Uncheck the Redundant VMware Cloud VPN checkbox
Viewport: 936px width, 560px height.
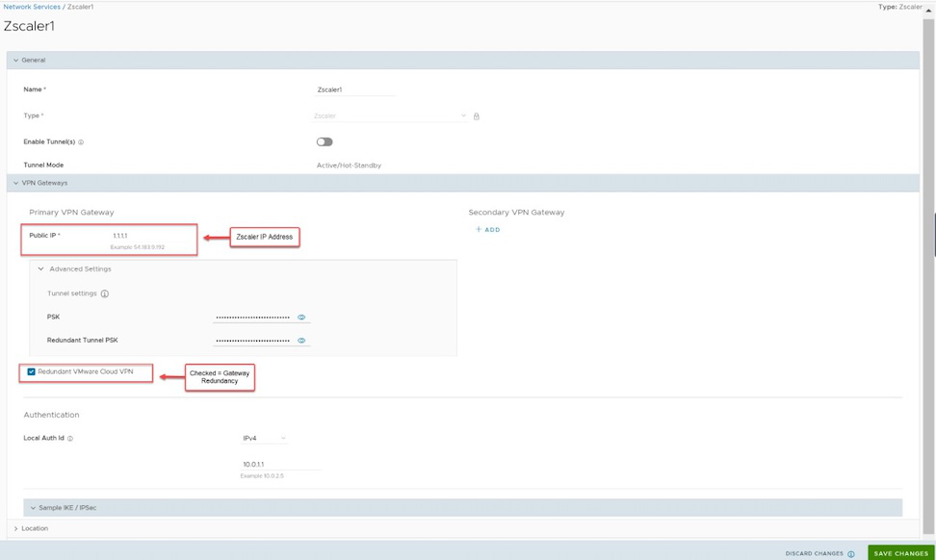[x=32, y=371]
